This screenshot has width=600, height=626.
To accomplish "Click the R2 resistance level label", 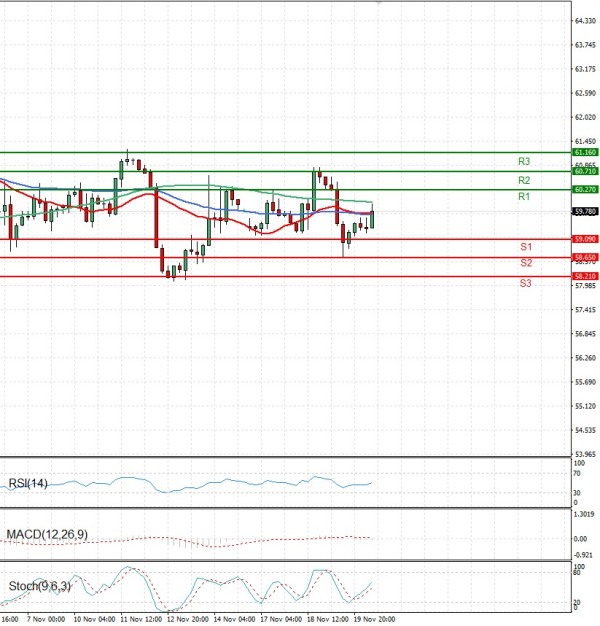I will coord(523,180).
